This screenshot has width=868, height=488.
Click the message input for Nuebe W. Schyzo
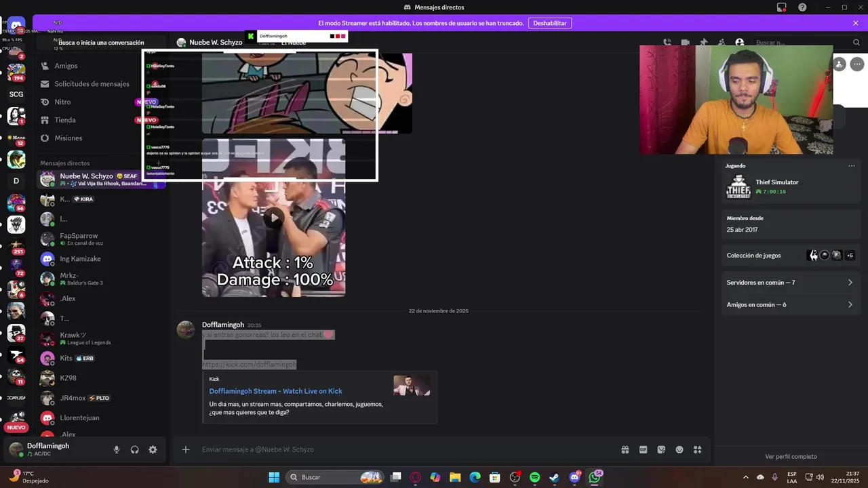click(407, 449)
